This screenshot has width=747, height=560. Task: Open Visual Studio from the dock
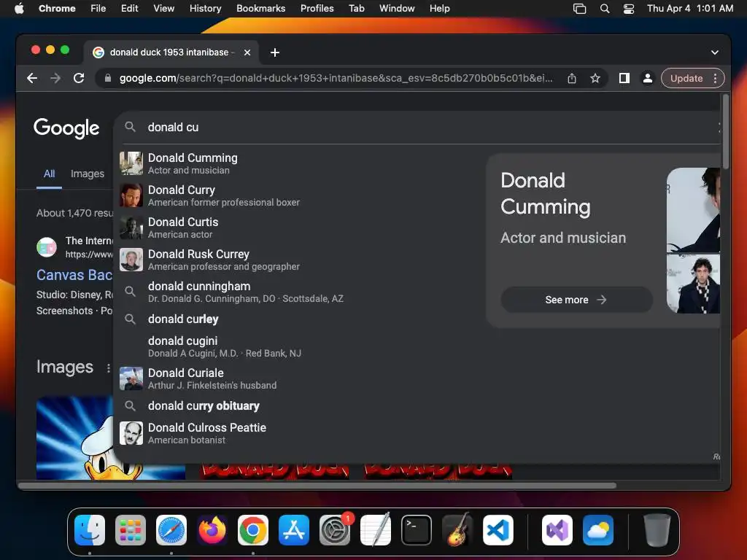(x=557, y=530)
